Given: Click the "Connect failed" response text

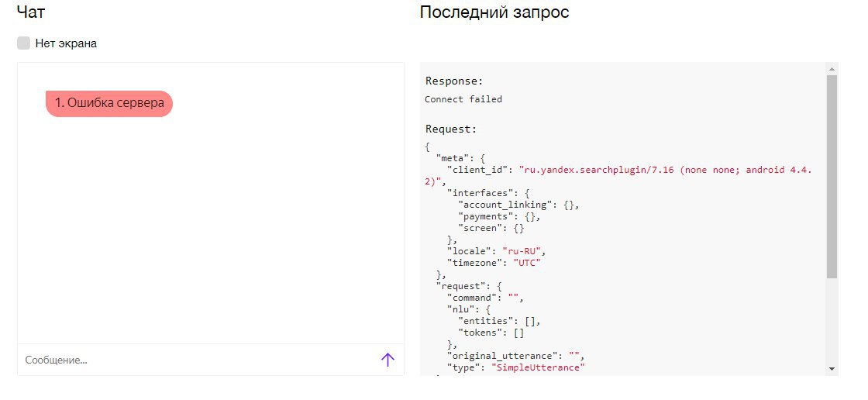Looking at the screenshot, I should (463, 99).
